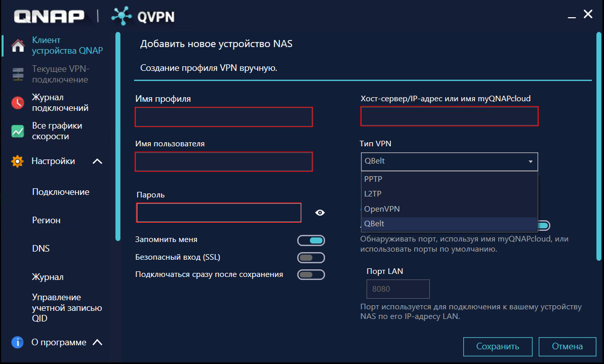Click the QNAP logo in the header

coord(49,16)
